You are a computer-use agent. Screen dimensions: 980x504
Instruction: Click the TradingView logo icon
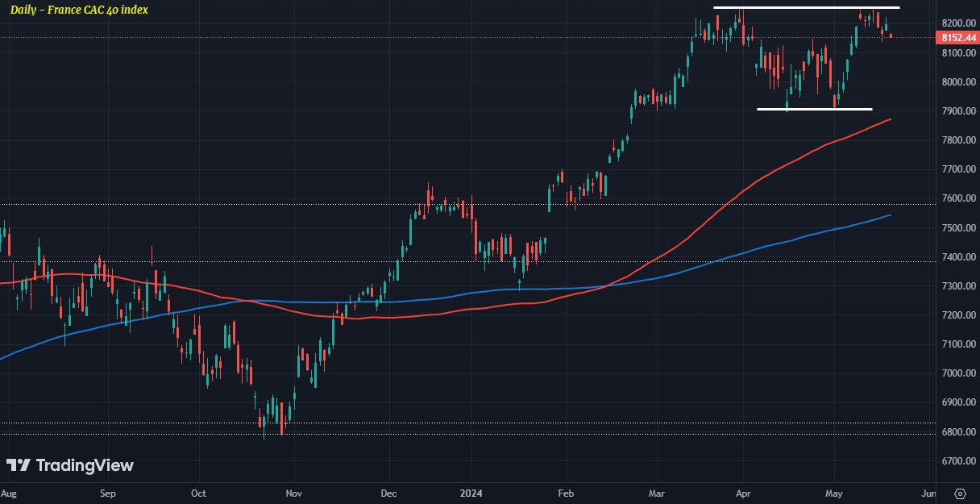click(x=19, y=465)
